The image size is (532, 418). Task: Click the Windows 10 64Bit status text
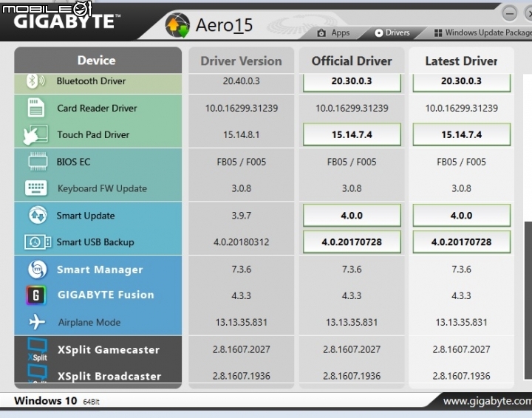[x=57, y=401]
